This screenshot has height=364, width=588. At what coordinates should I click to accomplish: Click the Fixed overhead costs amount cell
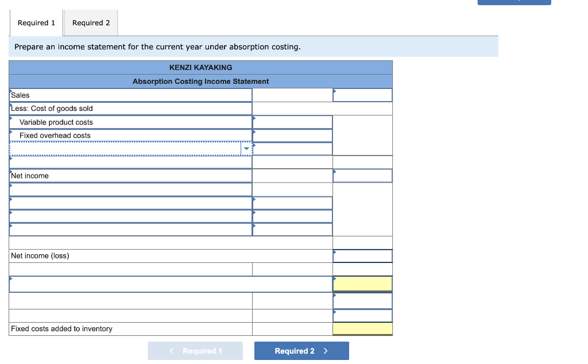(x=292, y=135)
